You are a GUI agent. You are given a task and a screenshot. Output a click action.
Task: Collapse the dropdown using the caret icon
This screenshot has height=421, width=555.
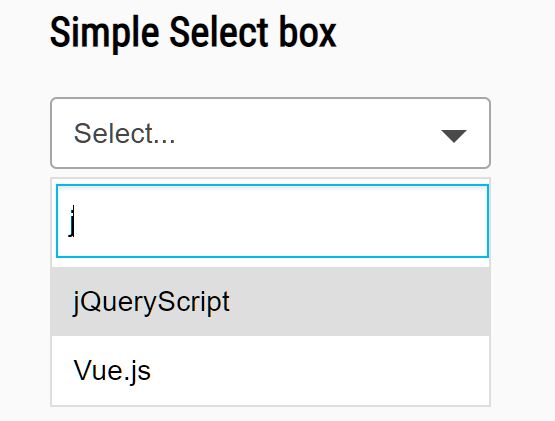click(x=453, y=136)
